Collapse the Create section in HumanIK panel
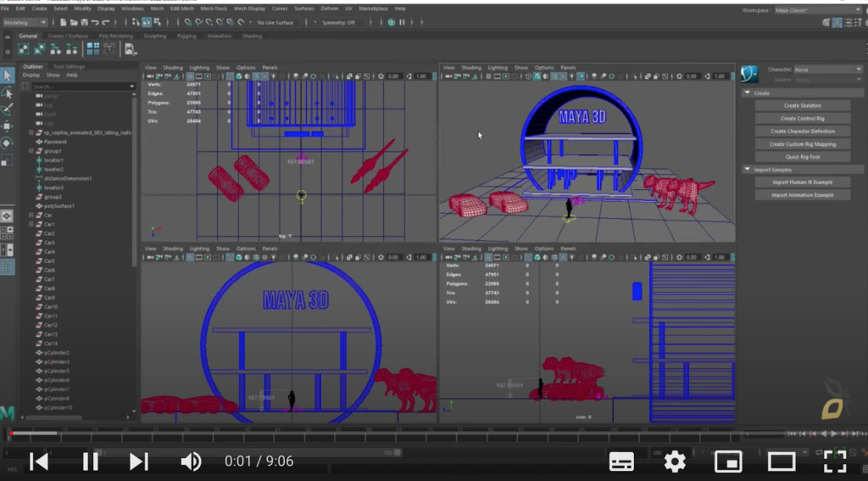This screenshot has width=868, height=481. 747,92
